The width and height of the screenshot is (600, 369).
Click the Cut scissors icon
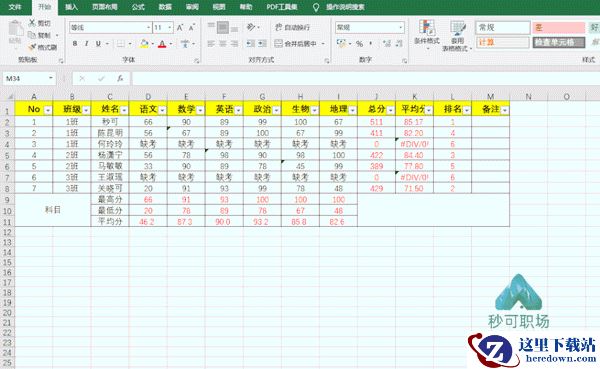point(33,23)
